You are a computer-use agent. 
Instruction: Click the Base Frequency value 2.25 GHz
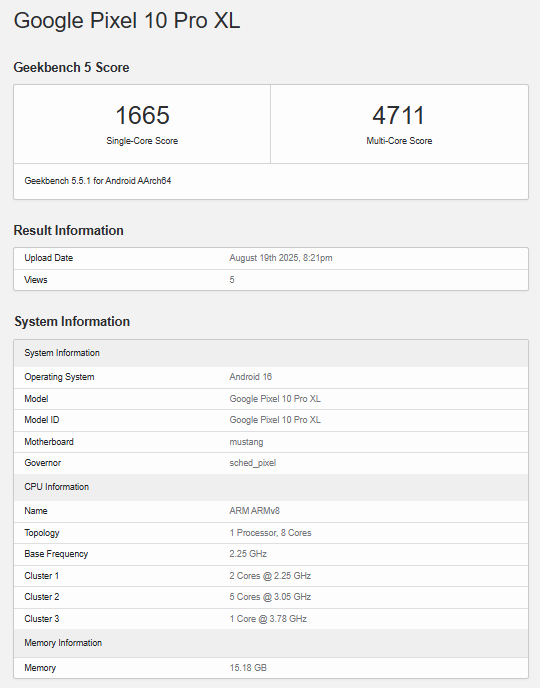[x=248, y=554]
